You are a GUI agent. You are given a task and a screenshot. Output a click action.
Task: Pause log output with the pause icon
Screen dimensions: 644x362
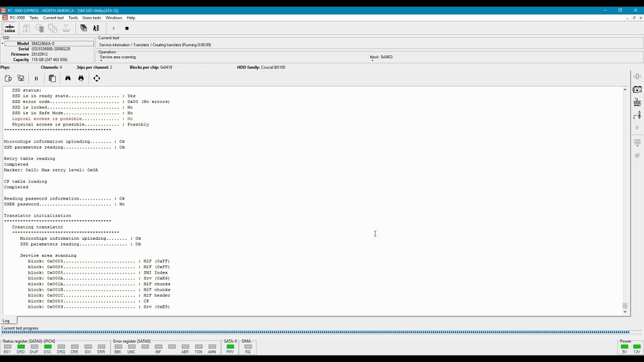[36, 78]
